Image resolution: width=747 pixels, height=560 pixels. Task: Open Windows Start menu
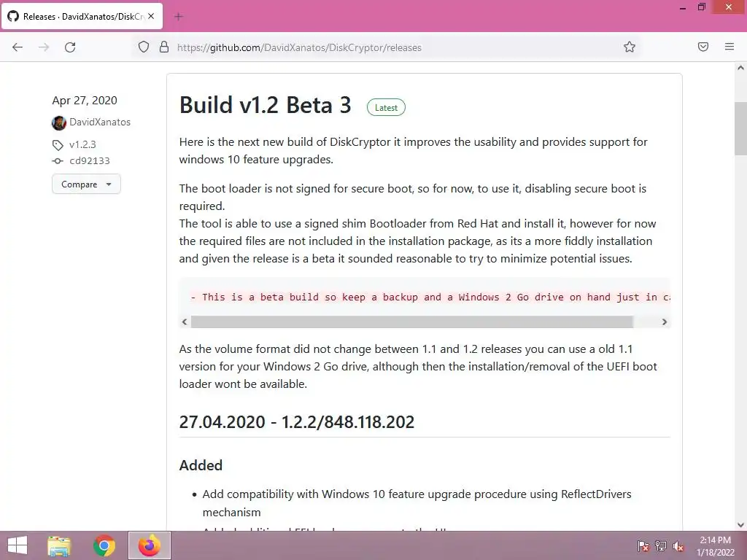[18, 545]
